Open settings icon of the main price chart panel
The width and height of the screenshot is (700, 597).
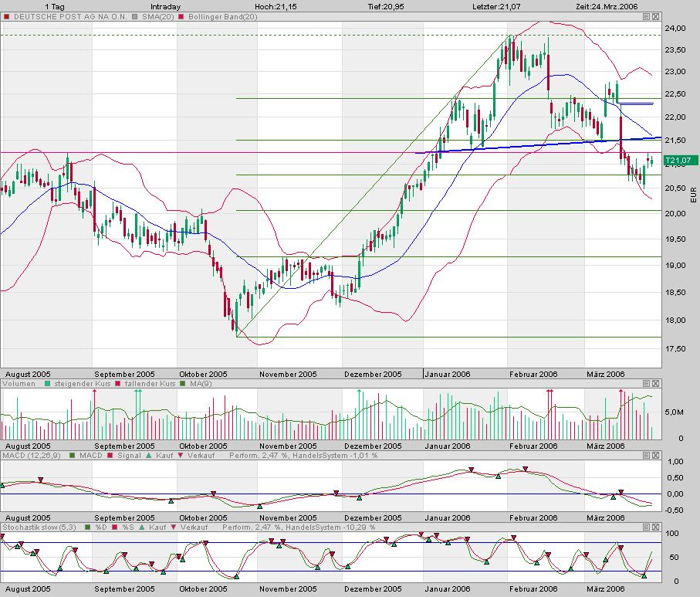[646, 15]
